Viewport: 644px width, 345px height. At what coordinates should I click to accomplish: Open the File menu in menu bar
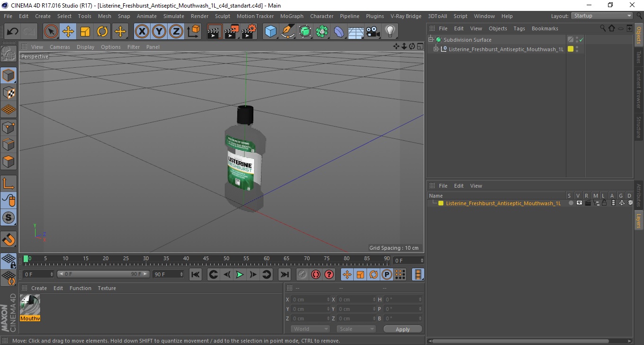point(8,16)
